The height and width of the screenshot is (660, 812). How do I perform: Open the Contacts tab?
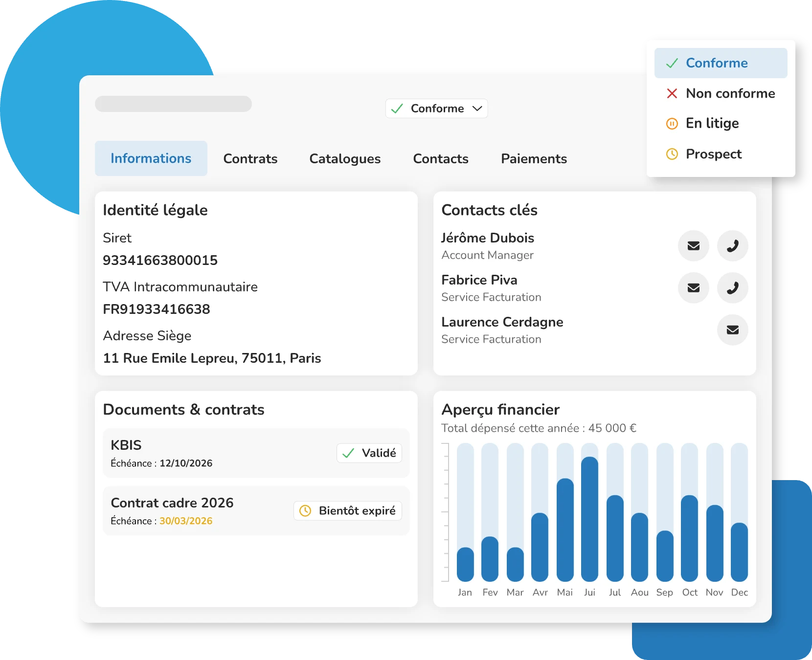[441, 158]
